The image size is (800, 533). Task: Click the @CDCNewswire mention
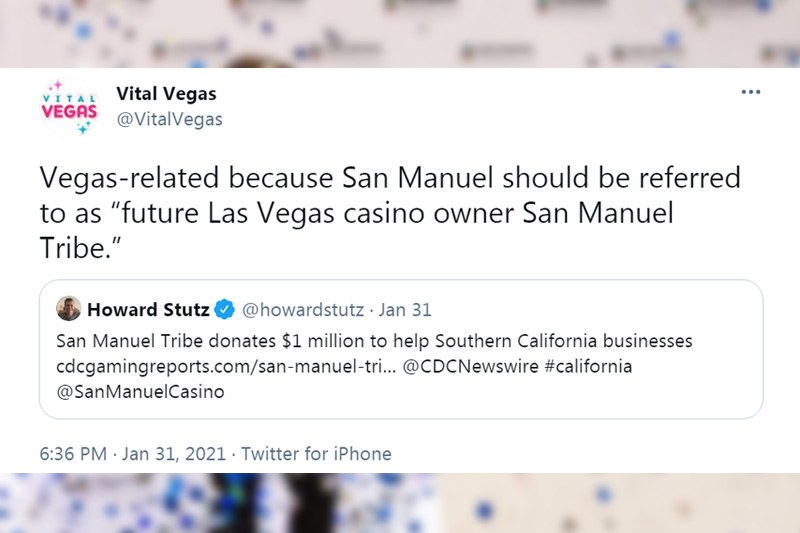[470, 366]
